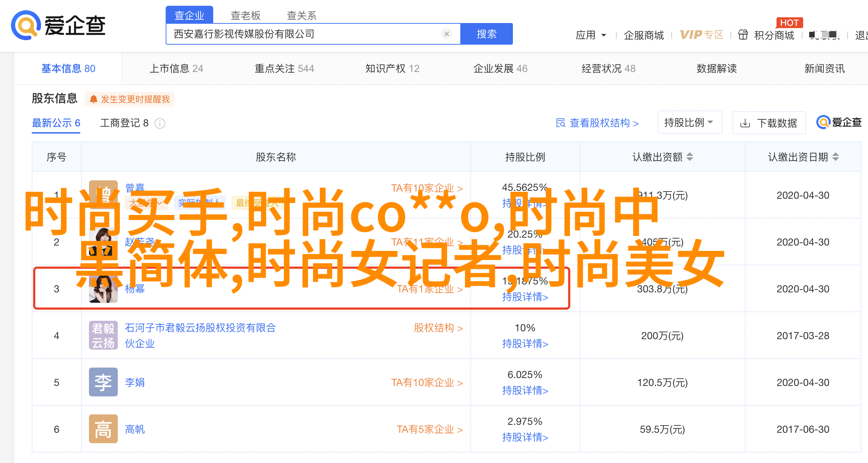Image resolution: width=868 pixels, height=463 pixels.
Task: Switch to the 查老板 search tab
Action: [x=246, y=15]
